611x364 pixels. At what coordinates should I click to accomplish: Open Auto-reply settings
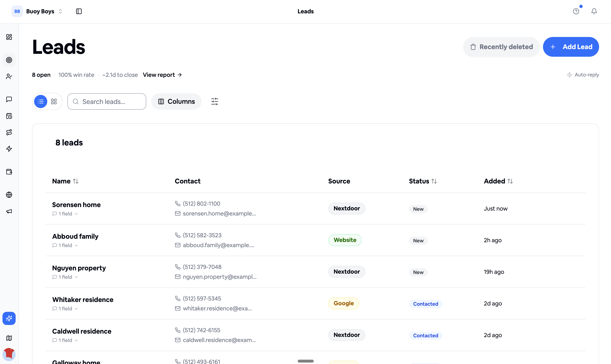pyautogui.click(x=583, y=75)
